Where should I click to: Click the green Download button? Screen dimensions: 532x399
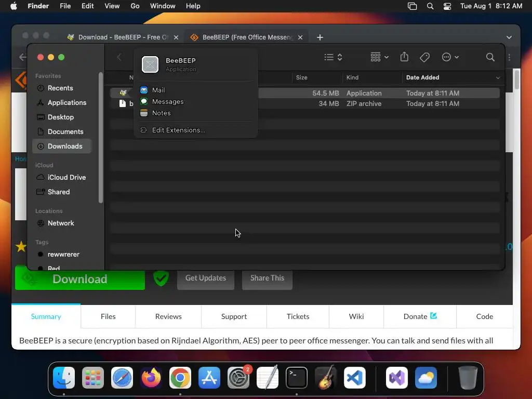80,279
